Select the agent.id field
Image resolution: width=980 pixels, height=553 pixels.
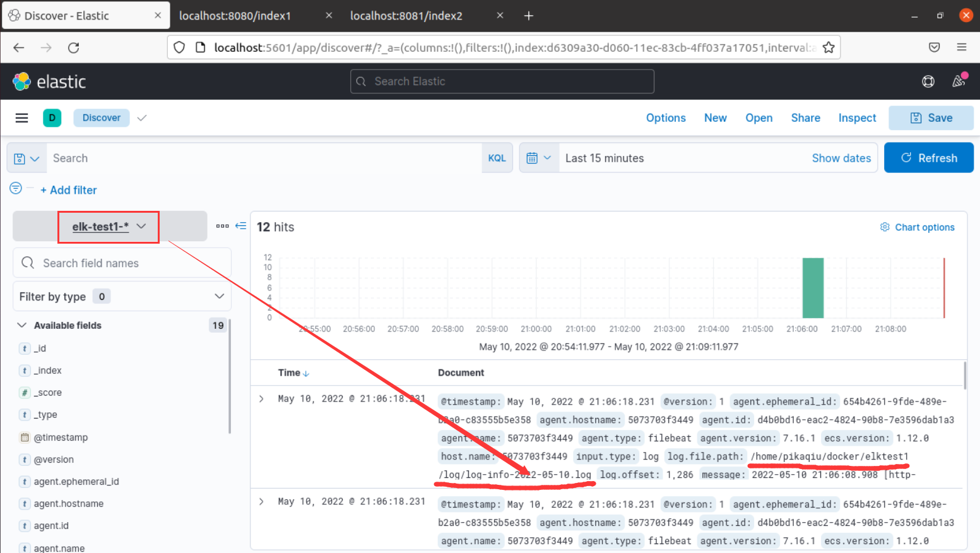point(51,526)
